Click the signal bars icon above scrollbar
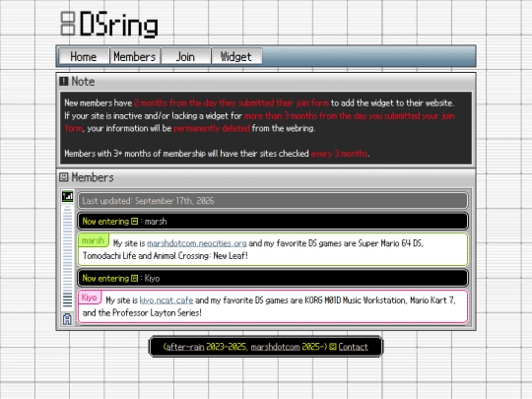Viewport: 532px width, 399px height. 67,196
